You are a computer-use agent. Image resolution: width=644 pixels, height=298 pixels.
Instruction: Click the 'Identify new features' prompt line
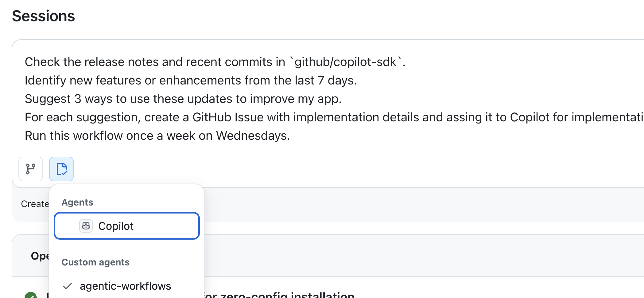[190, 80]
